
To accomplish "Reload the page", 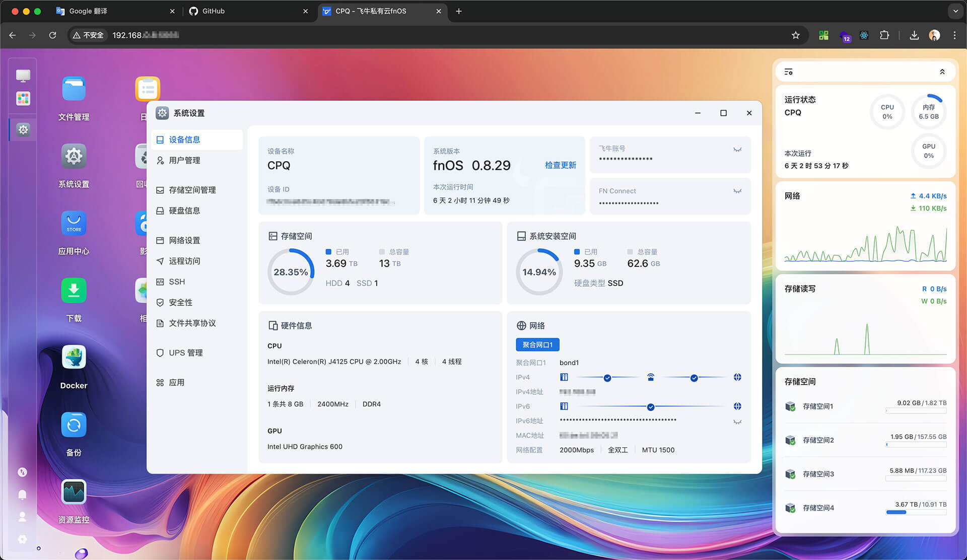I will pyautogui.click(x=52, y=35).
